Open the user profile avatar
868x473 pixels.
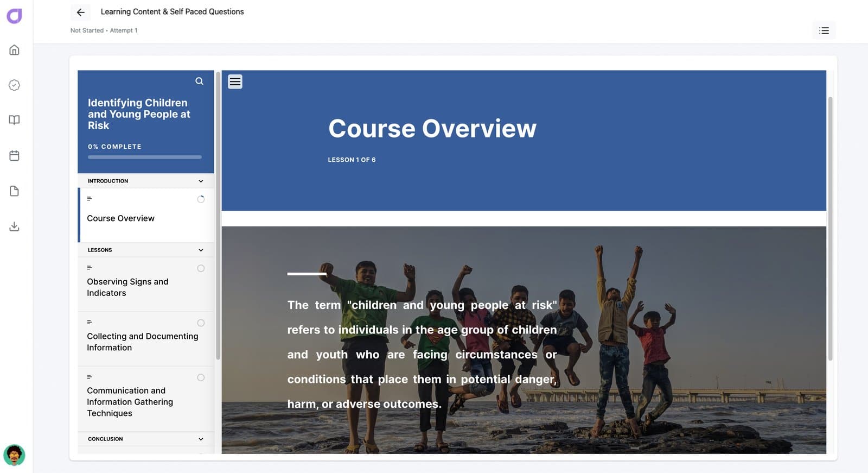(14, 455)
